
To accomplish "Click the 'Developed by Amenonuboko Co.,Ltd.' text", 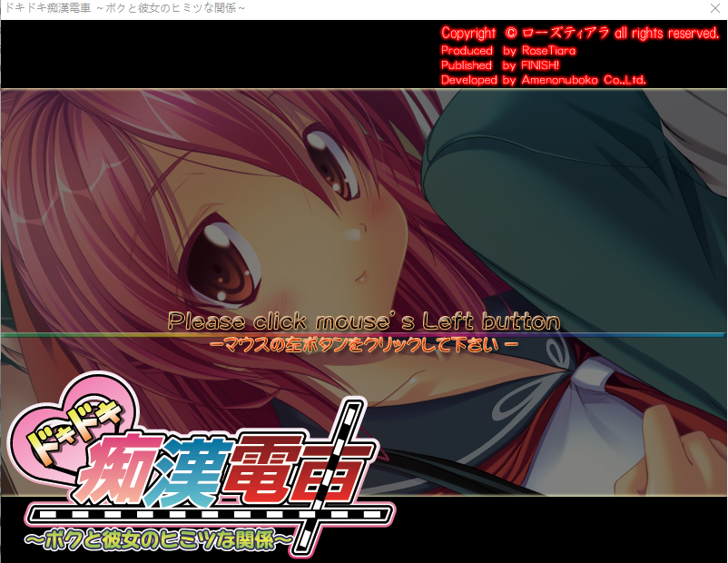I will (x=543, y=80).
